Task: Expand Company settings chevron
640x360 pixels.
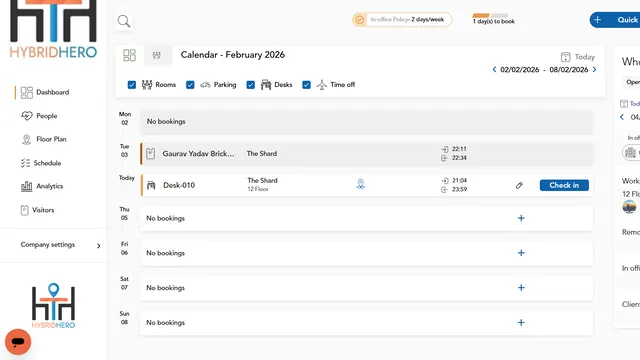Action: (x=98, y=246)
